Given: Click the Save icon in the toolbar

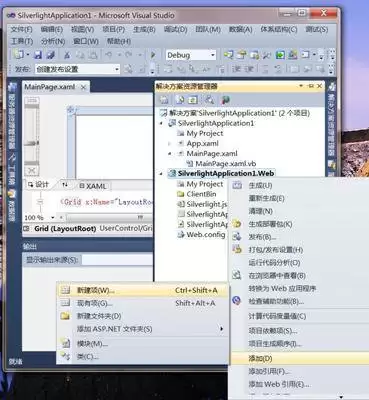Looking at the screenshot, I should 39,55.
